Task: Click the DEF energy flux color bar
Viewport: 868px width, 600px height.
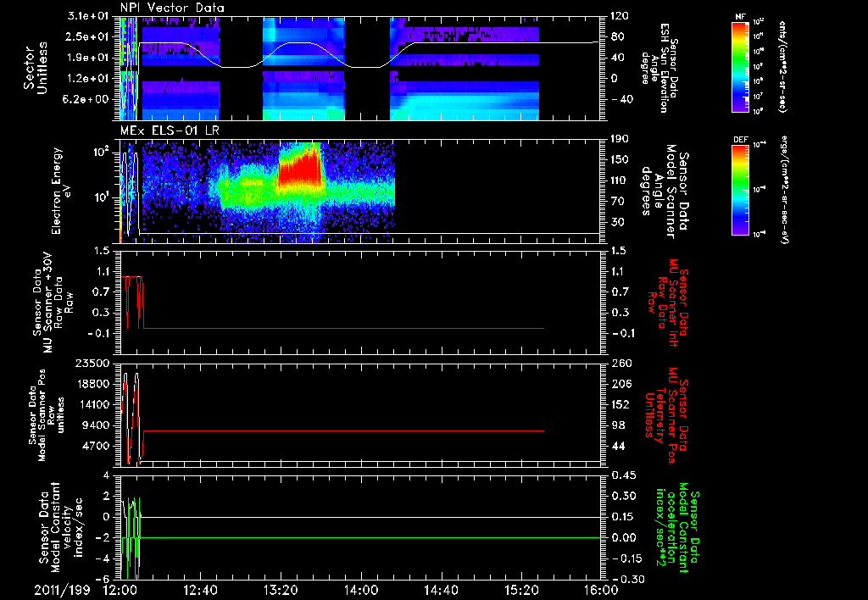Action: coord(741,189)
